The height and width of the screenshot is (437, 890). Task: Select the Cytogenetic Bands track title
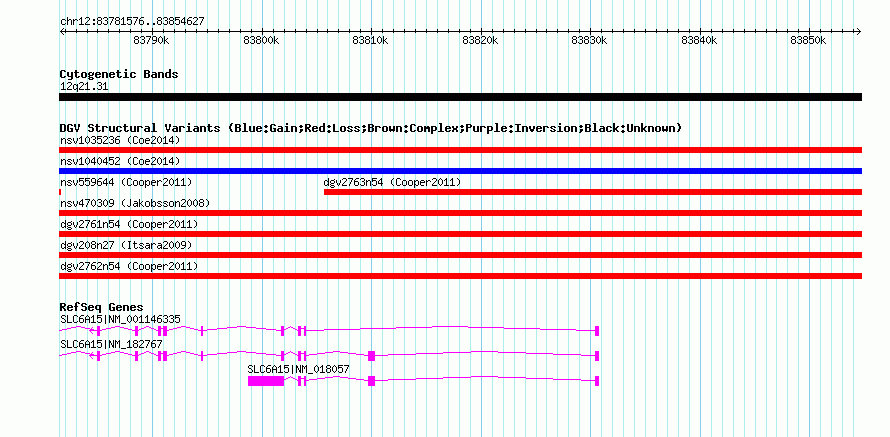[x=119, y=74]
